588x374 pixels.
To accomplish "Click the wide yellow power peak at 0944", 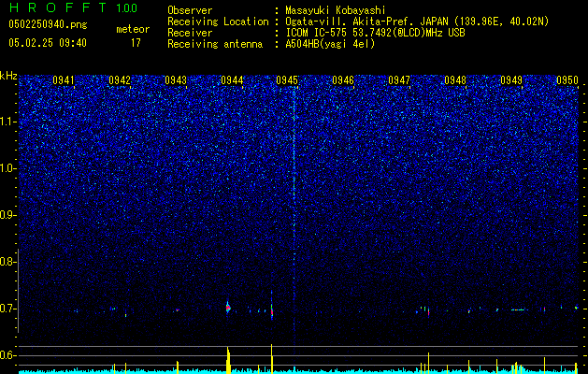I will (x=228, y=359).
